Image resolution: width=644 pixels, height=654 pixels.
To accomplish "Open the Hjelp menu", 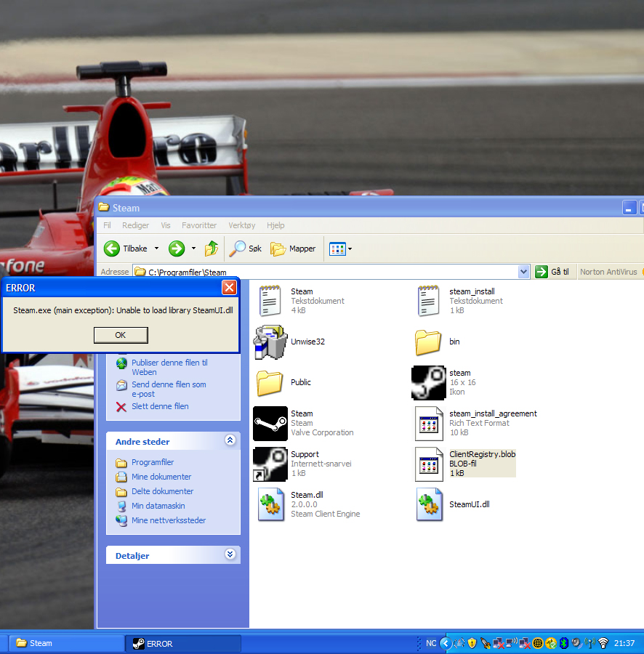I will pyautogui.click(x=275, y=225).
